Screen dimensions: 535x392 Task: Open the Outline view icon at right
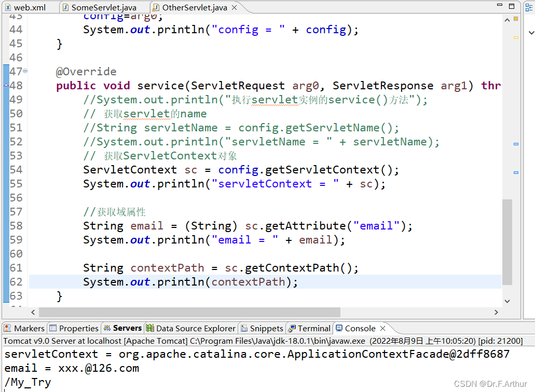(x=529, y=7)
